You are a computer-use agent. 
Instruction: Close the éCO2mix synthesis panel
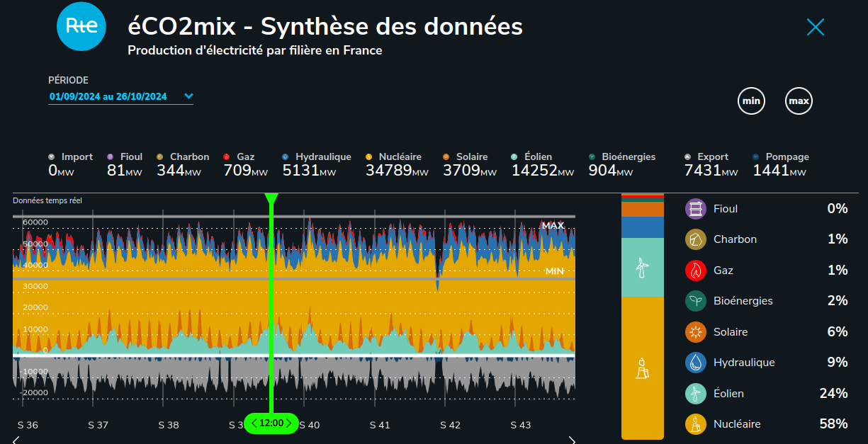(816, 27)
